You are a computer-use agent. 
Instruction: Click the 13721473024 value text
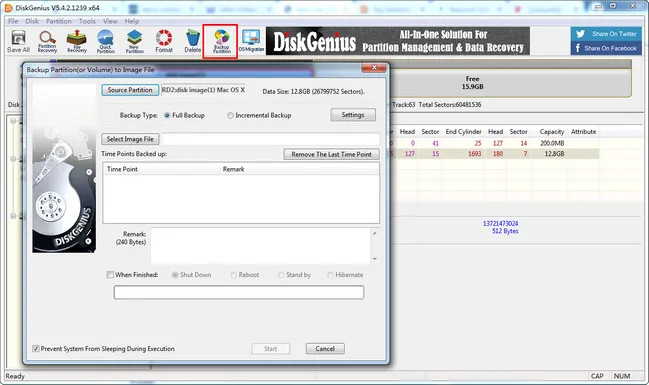tap(500, 224)
